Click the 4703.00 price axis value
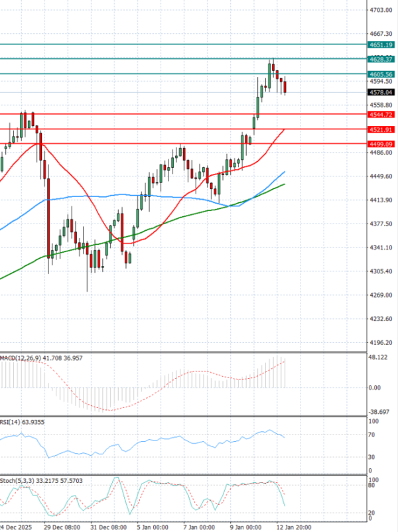The height and width of the screenshot is (532, 398). pos(381,10)
